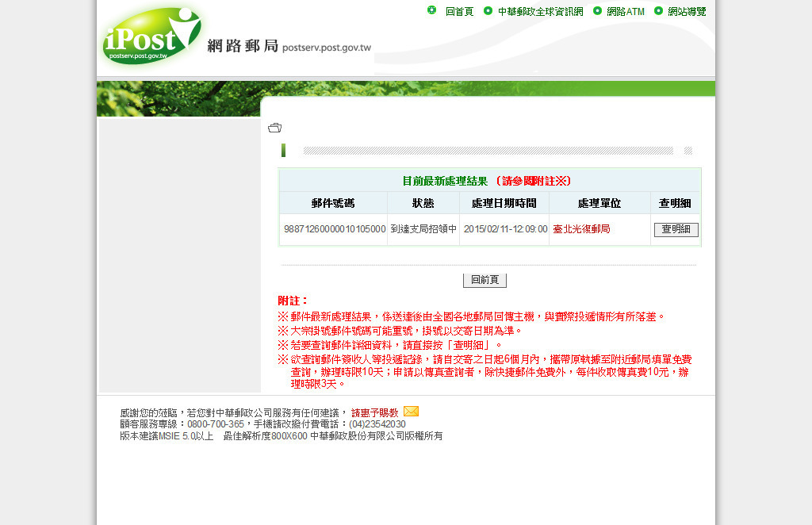Open 網路ATM link

coord(626,11)
